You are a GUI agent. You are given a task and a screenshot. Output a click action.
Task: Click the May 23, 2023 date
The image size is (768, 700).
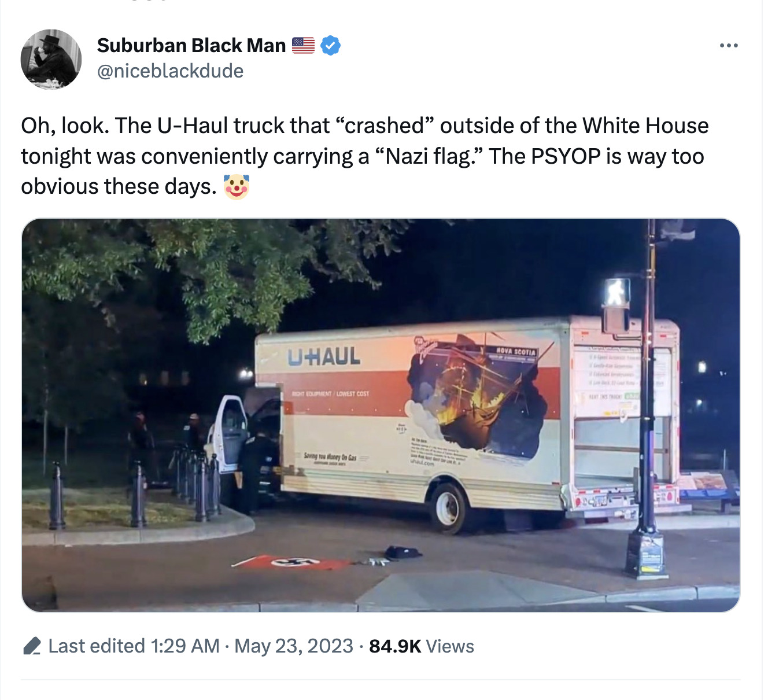point(294,646)
